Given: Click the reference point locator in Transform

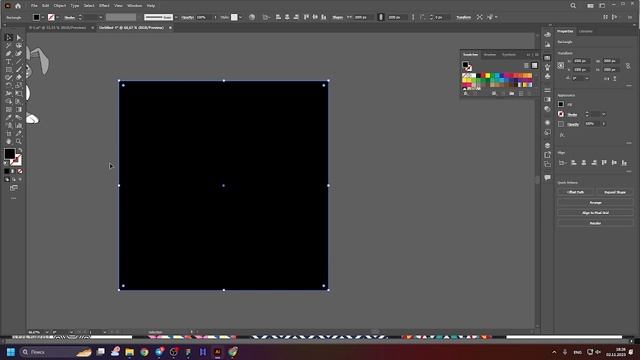Looking at the screenshot, I should 561,65.
